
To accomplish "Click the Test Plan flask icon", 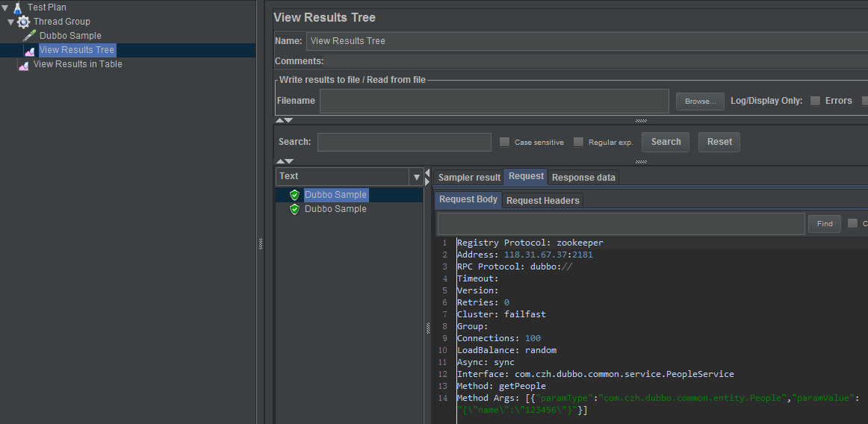I will point(18,7).
